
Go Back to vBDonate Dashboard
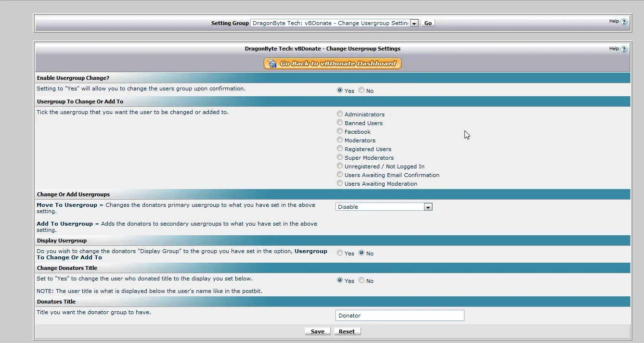coord(333,64)
